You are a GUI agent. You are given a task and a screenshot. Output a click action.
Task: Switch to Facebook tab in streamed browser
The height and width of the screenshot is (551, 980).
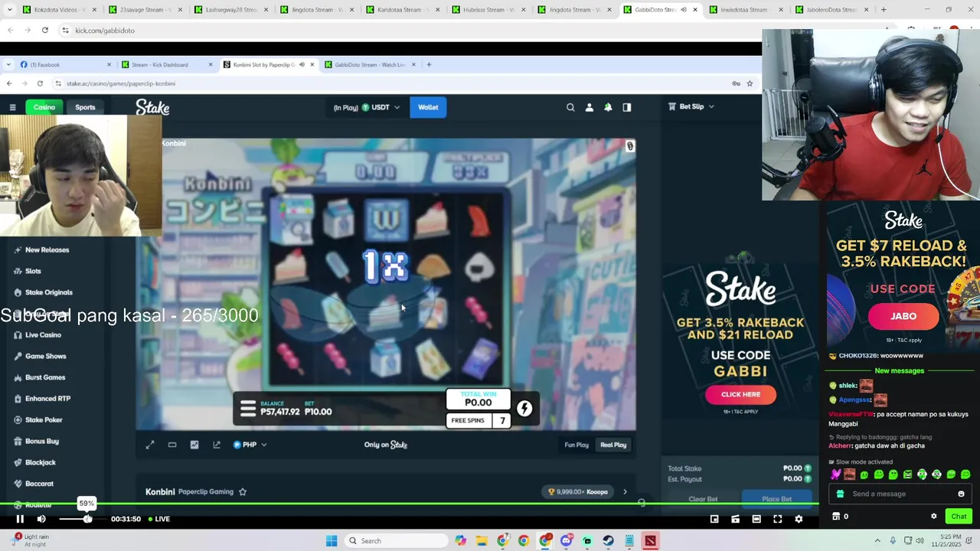(x=65, y=64)
